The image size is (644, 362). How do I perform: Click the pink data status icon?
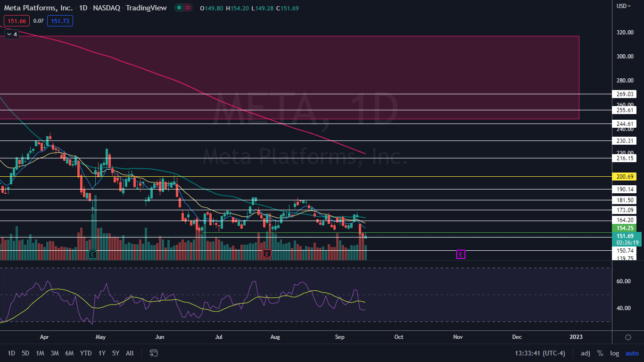click(x=188, y=8)
